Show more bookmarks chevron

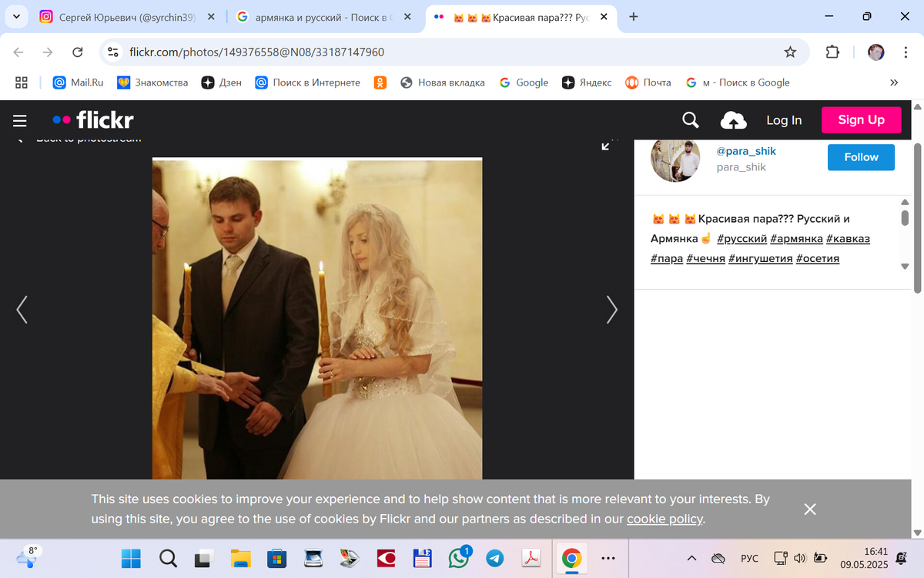pos(894,82)
